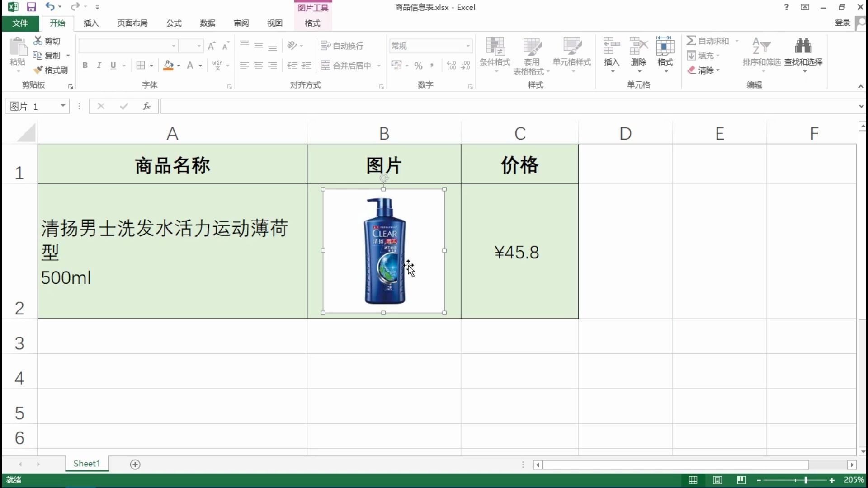Click the Conditional Formatting (条件格式) icon

tap(495, 46)
